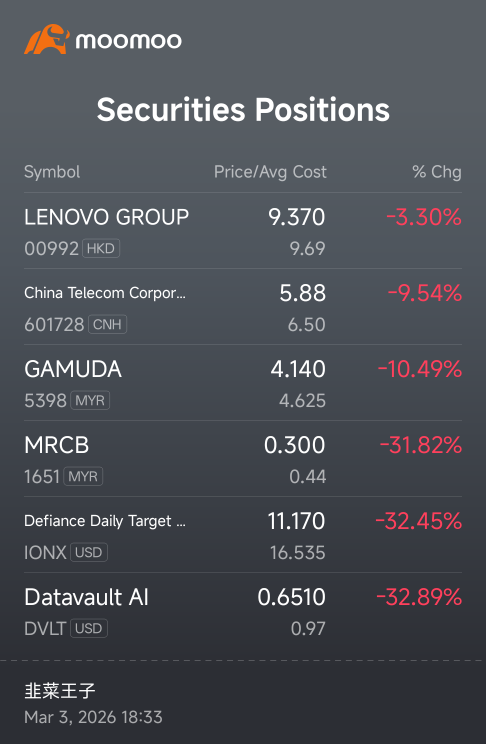
Task: Select the CNH currency badge for China Telecom
Action: coord(107,325)
